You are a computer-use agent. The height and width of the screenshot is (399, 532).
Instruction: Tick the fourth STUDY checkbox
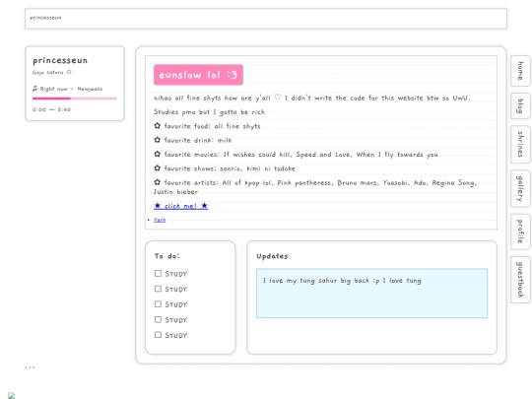click(158, 319)
